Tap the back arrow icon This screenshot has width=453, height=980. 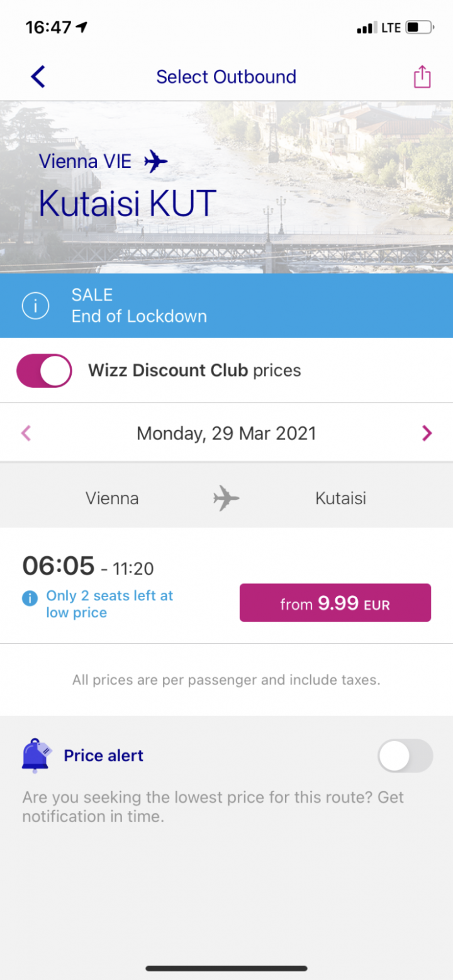point(38,77)
